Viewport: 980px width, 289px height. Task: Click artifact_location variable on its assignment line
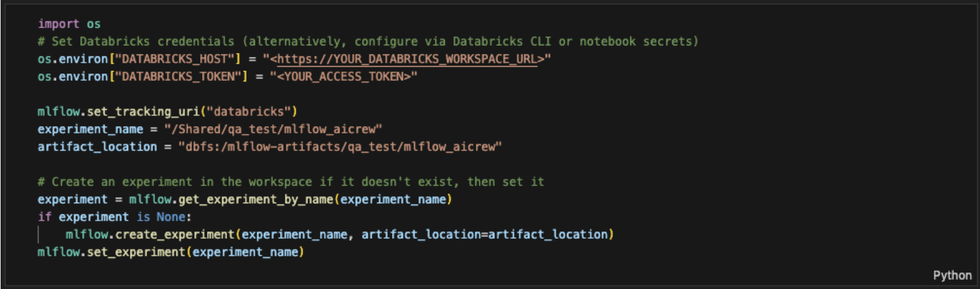click(97, 147)
